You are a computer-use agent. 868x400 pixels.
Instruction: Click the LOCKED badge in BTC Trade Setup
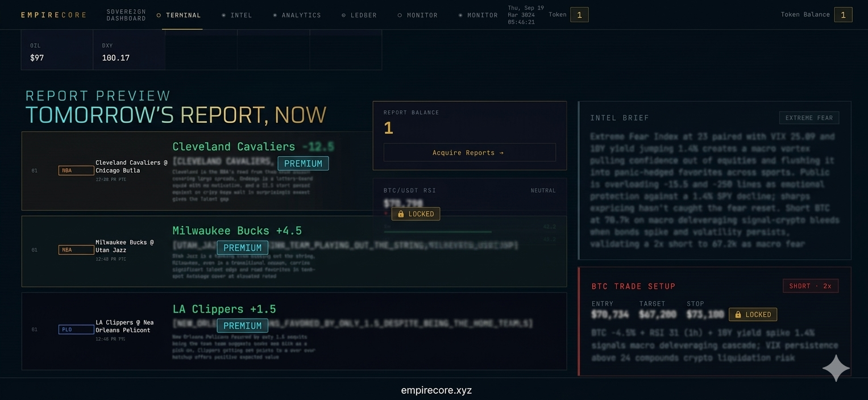pos(753,314)
